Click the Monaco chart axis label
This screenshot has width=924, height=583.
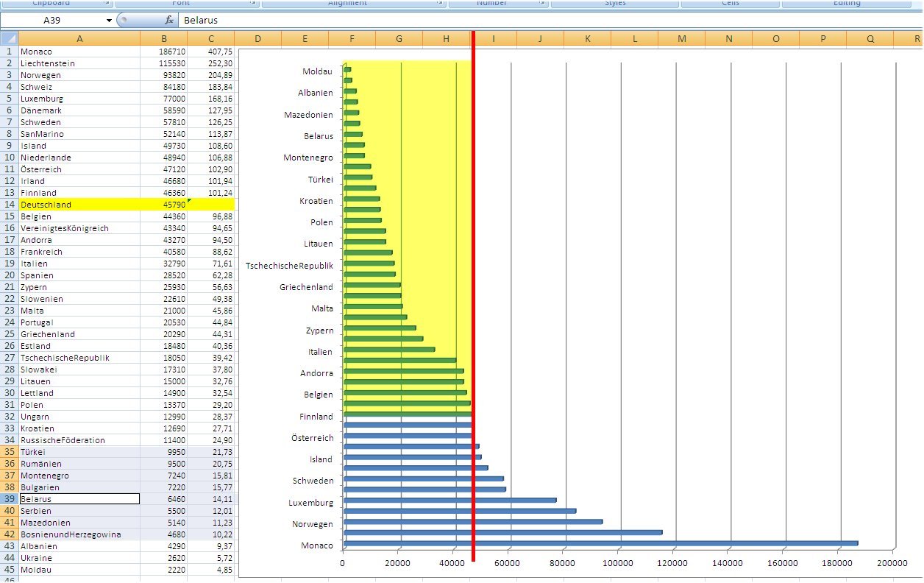coord(317,545)
